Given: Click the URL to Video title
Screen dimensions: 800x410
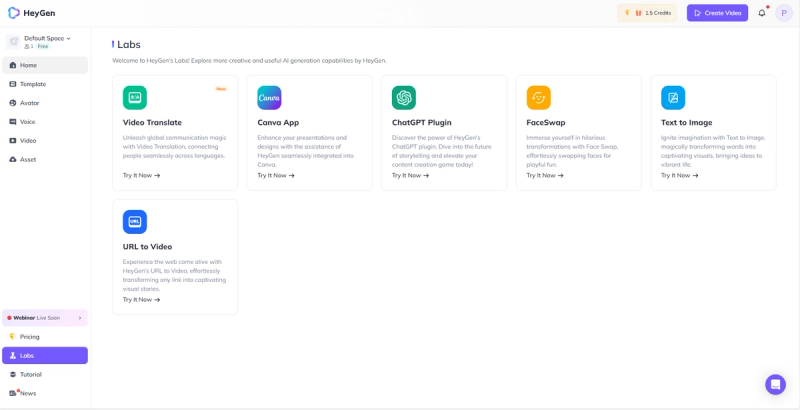Looking at the screenshot, I should coord(147,247).
